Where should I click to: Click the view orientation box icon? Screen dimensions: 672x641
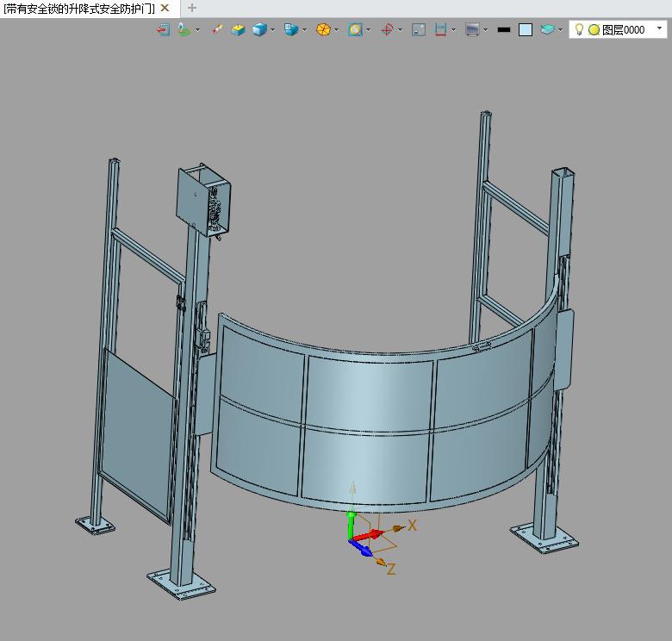[x=291, y=29]
